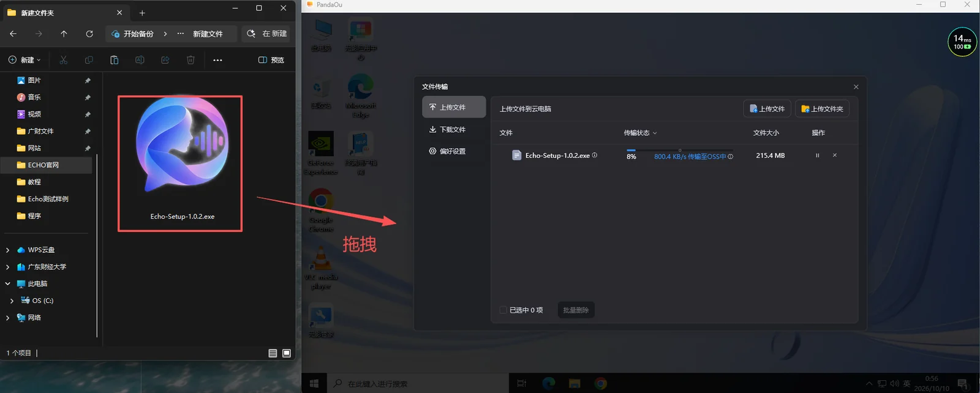Screen dimensions: 980x393
Task: Click the info icon after the OSS transfer status
Action: pyautogui.click(x=730, y=157)
